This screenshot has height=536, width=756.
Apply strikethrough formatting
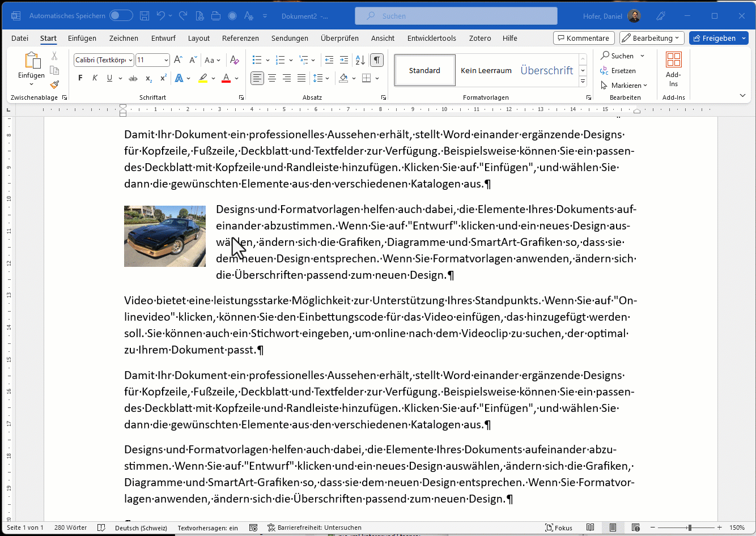[x=133, y=78]
